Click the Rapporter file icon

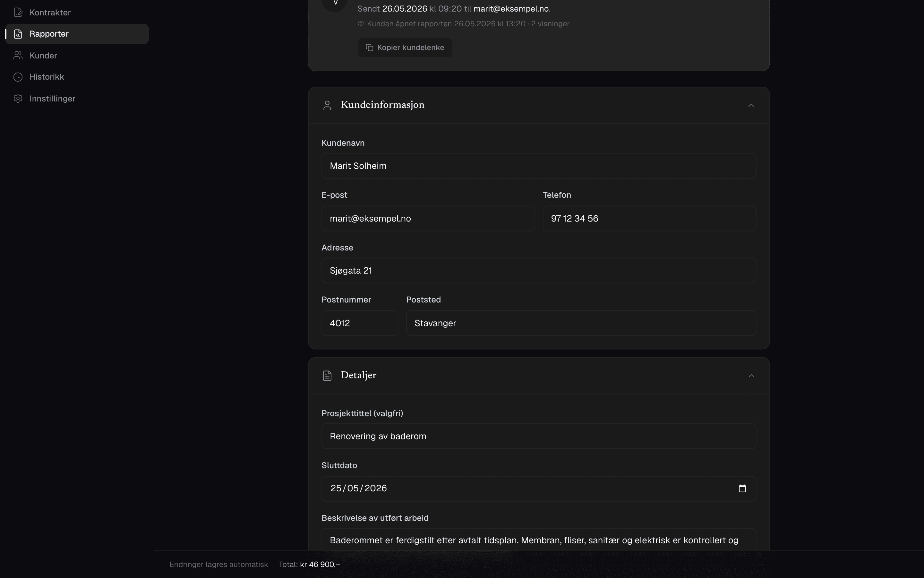click(x=18, y=34)
